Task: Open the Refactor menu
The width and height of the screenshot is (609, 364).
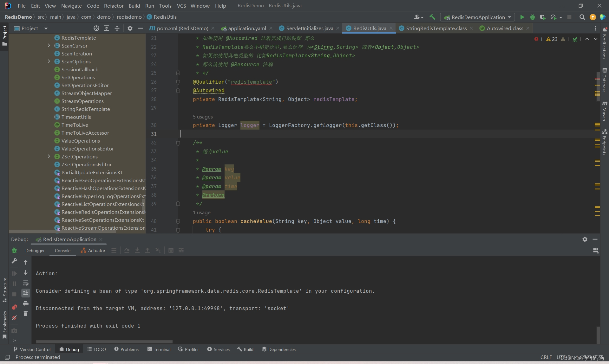Action: [x=114, y=6]
